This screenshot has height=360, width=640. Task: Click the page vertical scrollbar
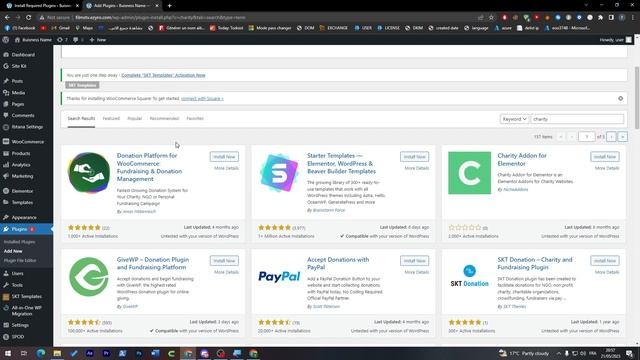coord(637,97)
